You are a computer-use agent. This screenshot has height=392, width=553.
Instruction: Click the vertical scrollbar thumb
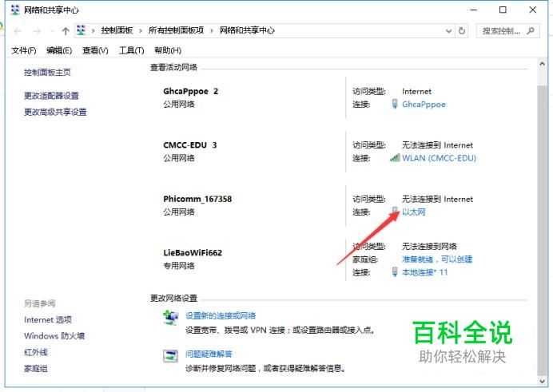click(x=542, y=231)
